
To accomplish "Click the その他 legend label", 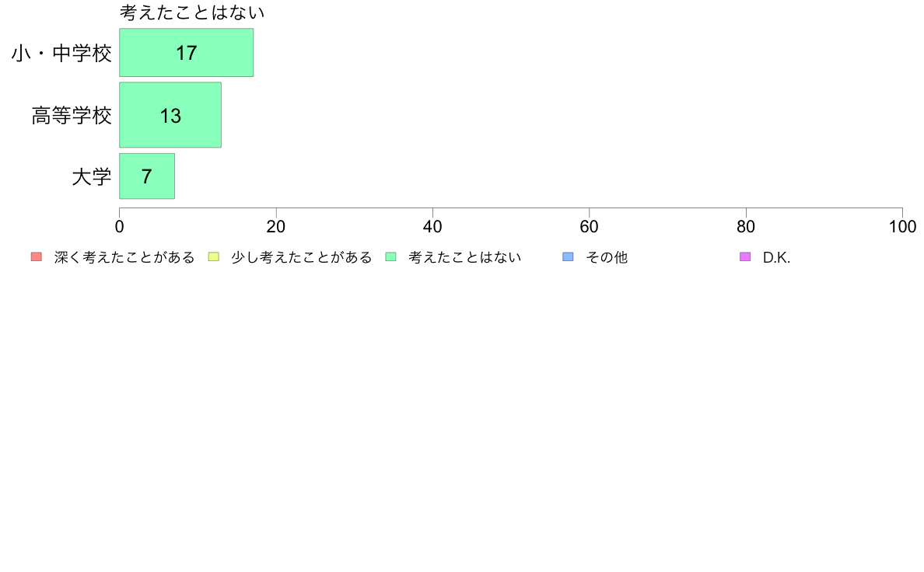I will click(607, 257).
